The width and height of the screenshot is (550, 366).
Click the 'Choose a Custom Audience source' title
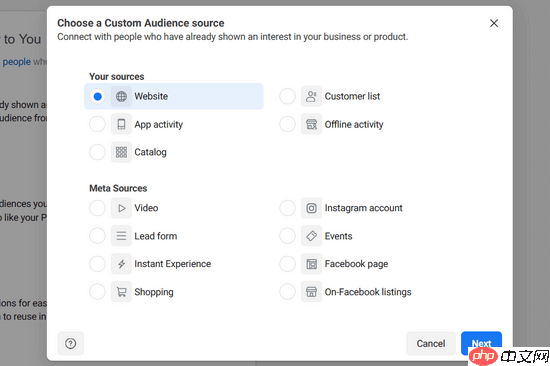[141, 23]
